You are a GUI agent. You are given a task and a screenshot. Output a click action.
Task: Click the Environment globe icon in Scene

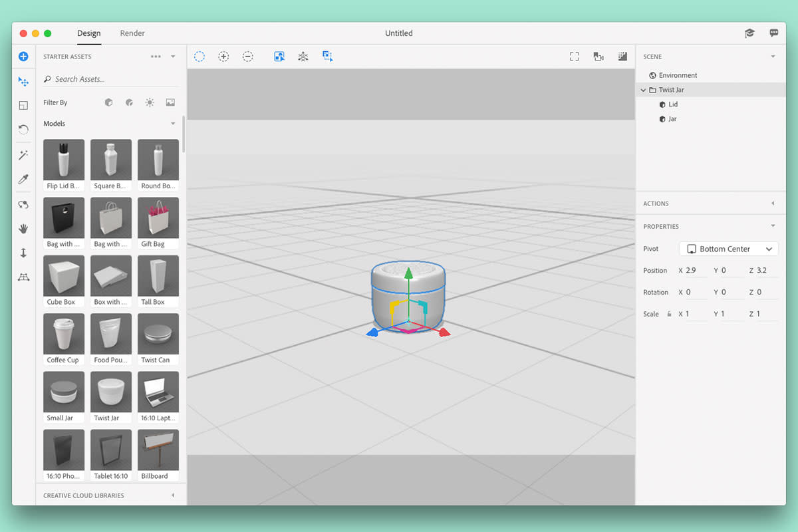coord(652,75)
